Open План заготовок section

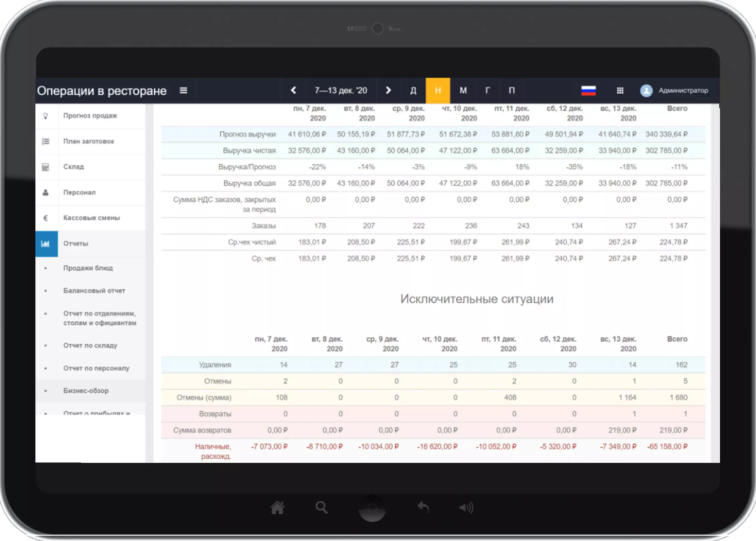point(89,141)
